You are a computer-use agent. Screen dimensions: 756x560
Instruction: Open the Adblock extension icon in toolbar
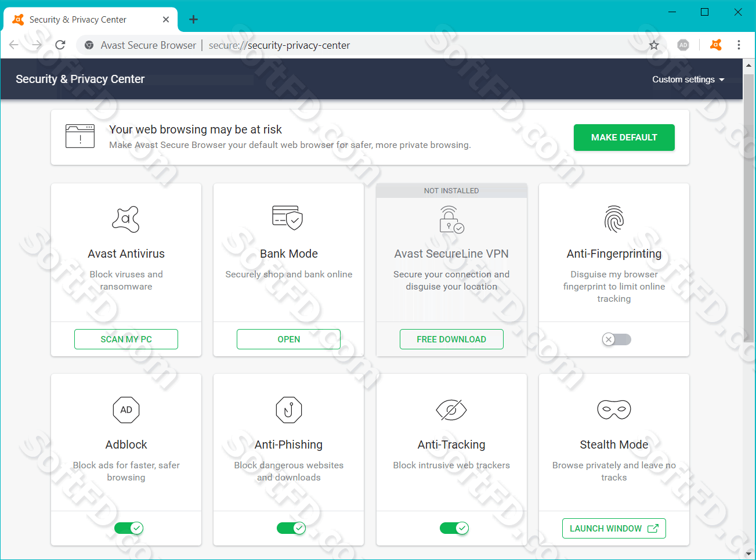683,45
